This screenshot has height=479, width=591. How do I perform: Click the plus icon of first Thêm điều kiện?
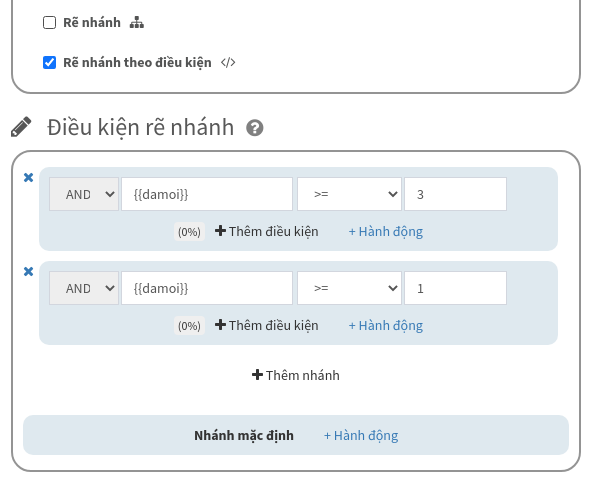pyautogui.click(x=220, y=231)
